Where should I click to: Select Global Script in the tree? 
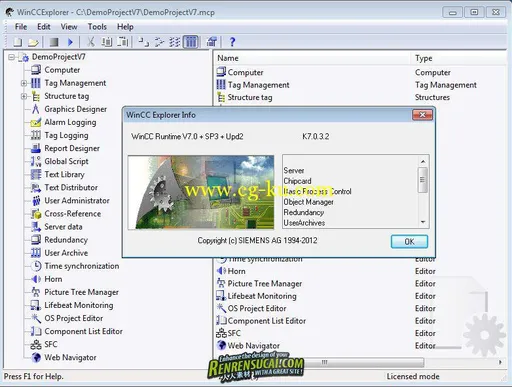(x=66, y=161)
